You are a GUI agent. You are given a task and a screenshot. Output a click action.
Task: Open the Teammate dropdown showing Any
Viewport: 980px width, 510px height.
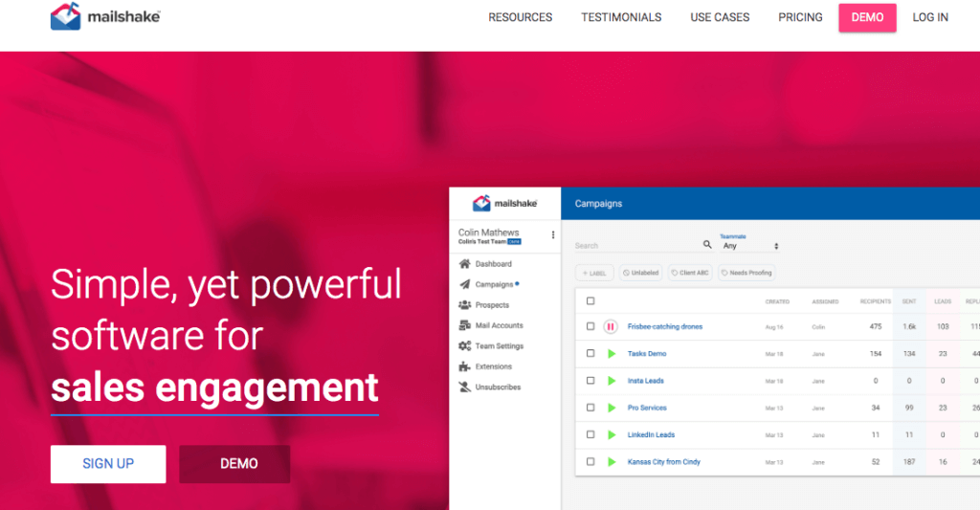749,246
